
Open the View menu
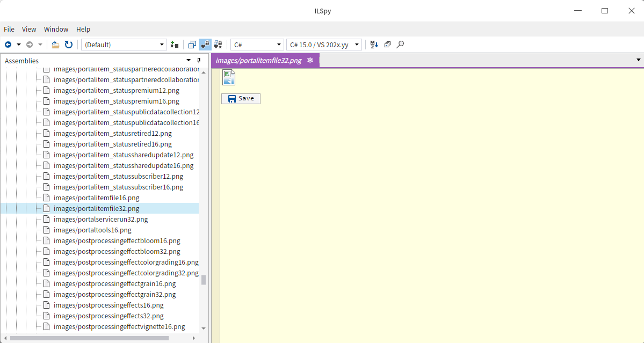[29, 29]
